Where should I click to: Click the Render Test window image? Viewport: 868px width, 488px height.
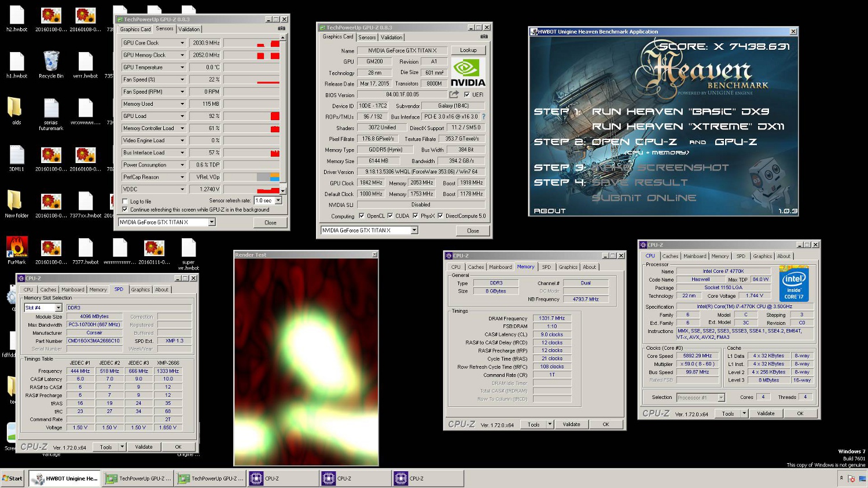click(x=306, y=362)
